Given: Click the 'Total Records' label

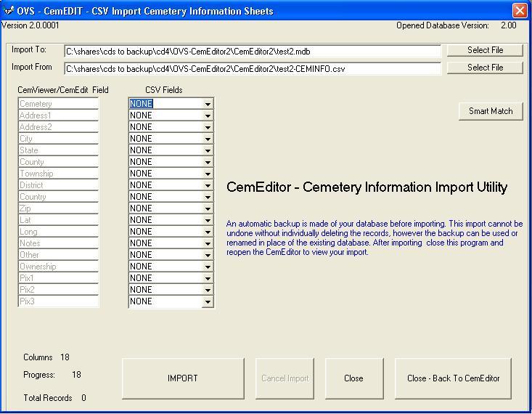Looking at the screenshot, I should tap(48, 398).
